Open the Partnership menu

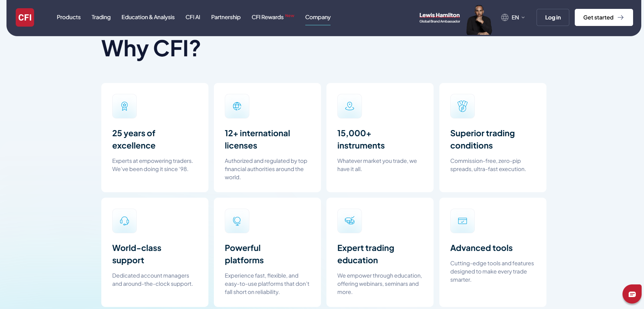[x=226, y=17]
